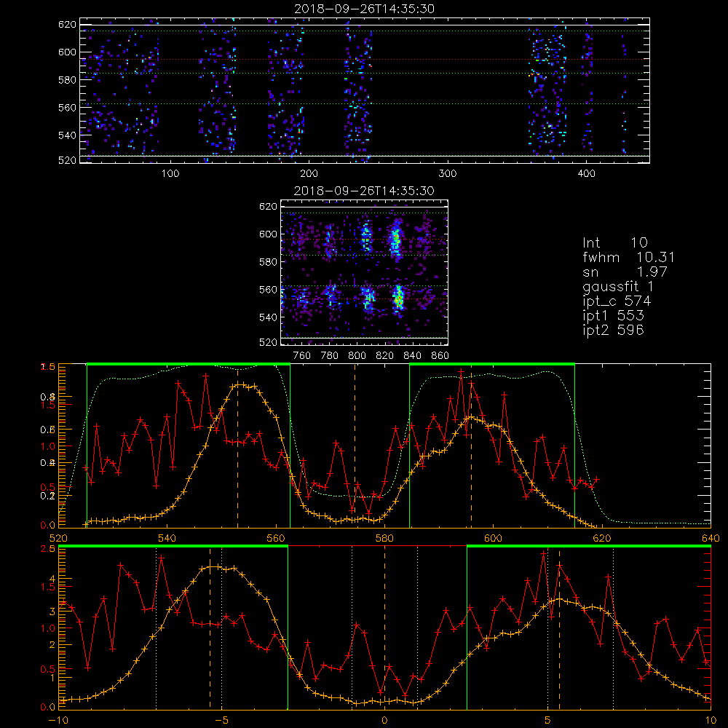This screenshot has height=728, width=728.
Task: Click the wide top detector image
Action: pyautogui.click(x=365, y=90)
